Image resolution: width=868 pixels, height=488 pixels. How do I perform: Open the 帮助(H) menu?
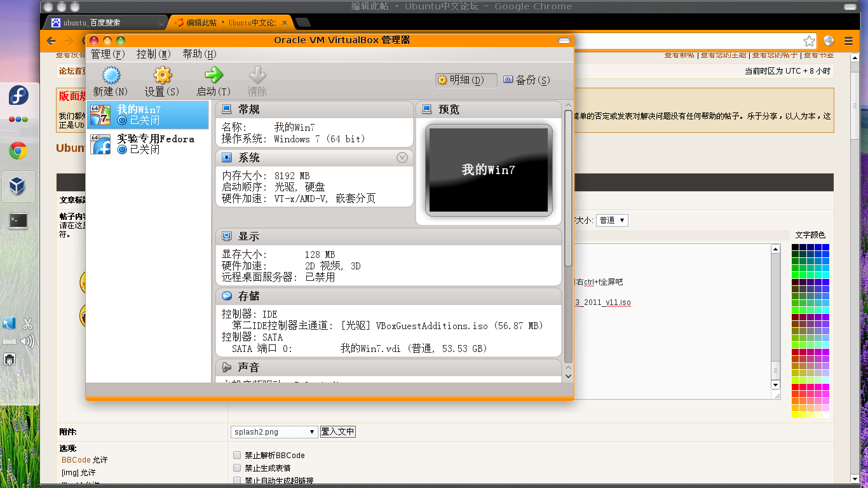coord(200,54)
